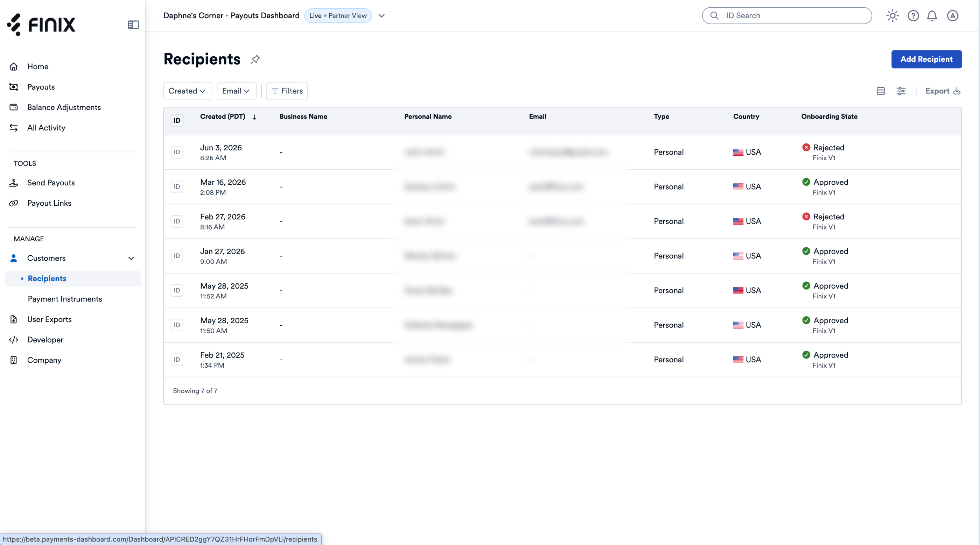
Task: Open Payment Instruments
Action: (65, 299)
